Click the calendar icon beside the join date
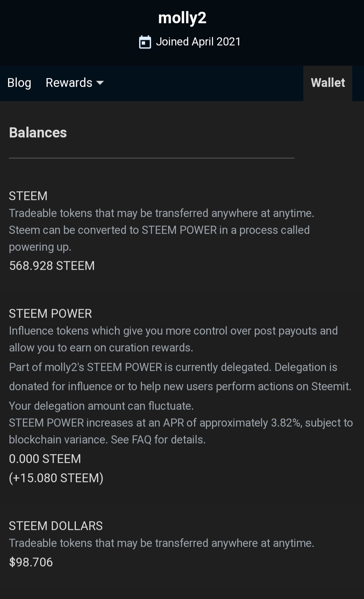The width and height of the screenshot is (364, 599). [x=145, y=42]
